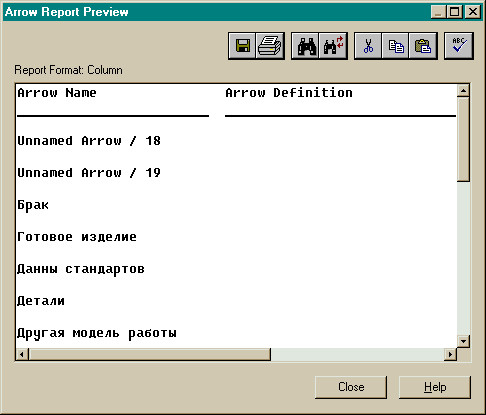486x415 pixels.
Task: Save the report with the floppy disk icon
Action: [x=242, y=46]
